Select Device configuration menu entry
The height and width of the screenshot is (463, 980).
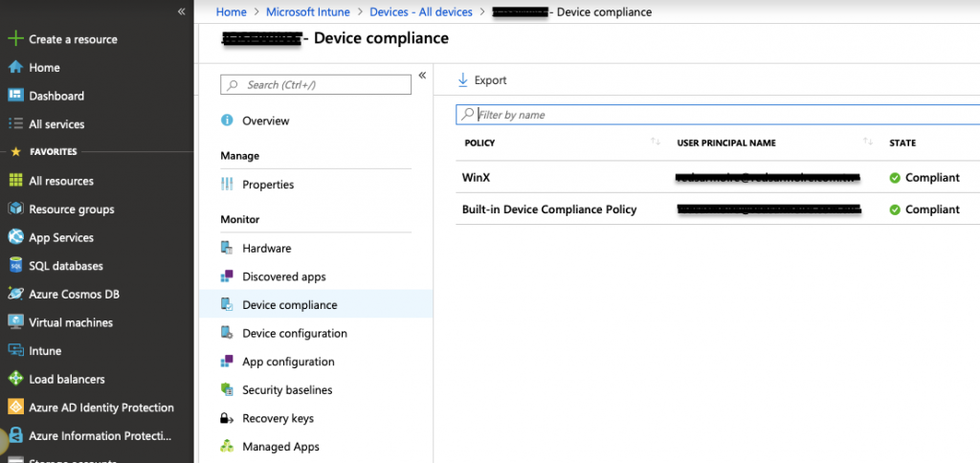(295, 333)
